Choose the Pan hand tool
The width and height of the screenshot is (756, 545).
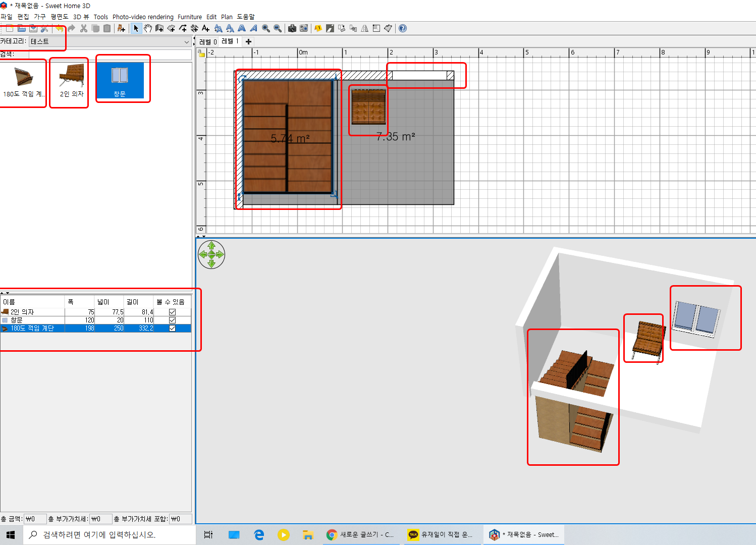[148, 28]
